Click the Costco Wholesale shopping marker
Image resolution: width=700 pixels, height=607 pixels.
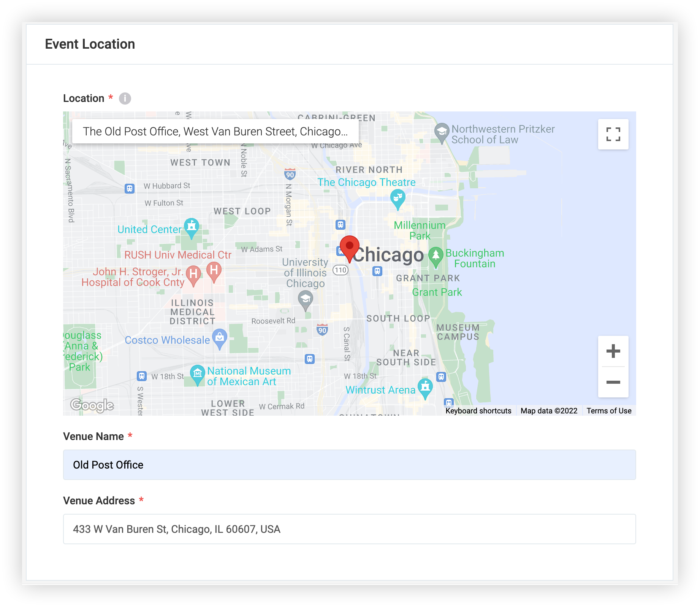220,339
